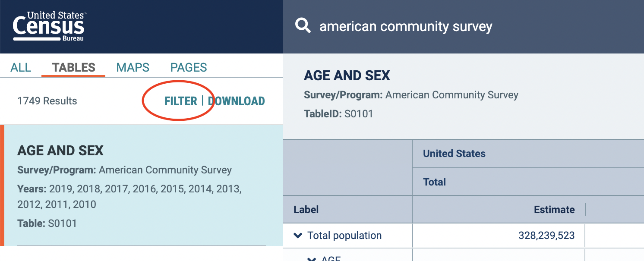Go to the PAGES tab
This screenshot has height=261, width=644.
[189, 68]
